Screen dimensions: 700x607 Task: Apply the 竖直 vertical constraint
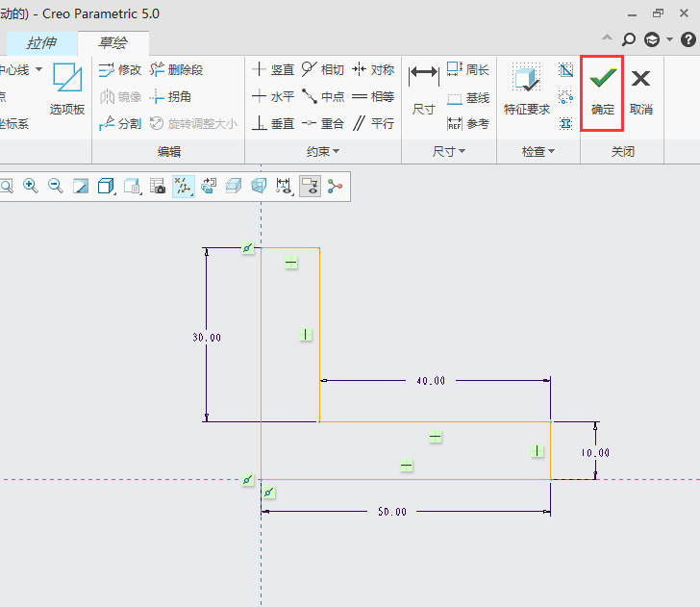[x=272, y=69]
